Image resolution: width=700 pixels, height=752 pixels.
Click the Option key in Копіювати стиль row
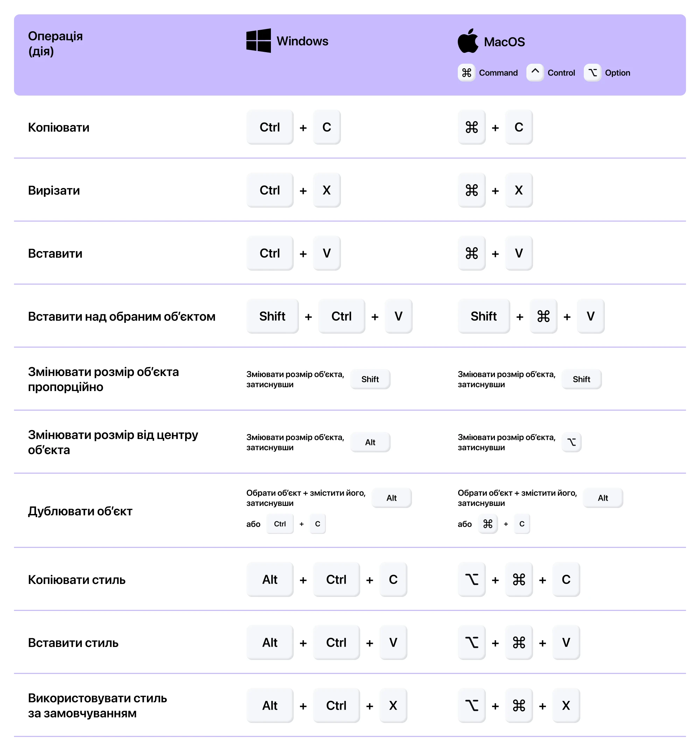471,579
